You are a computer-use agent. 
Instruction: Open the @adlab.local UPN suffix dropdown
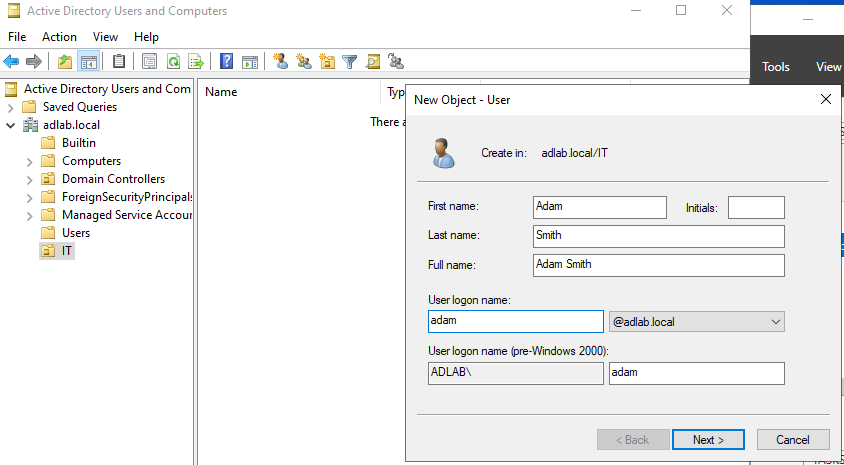pyautogui.click(x=697, y=322)
